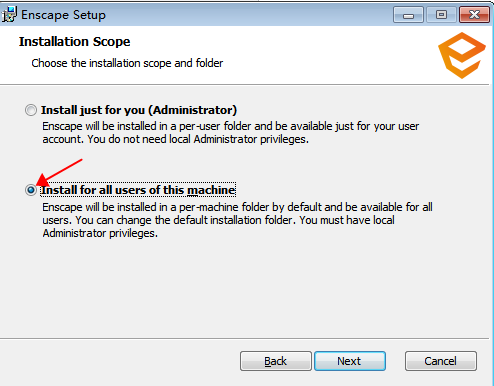Click the orange Enscape logo

[462, 55]
